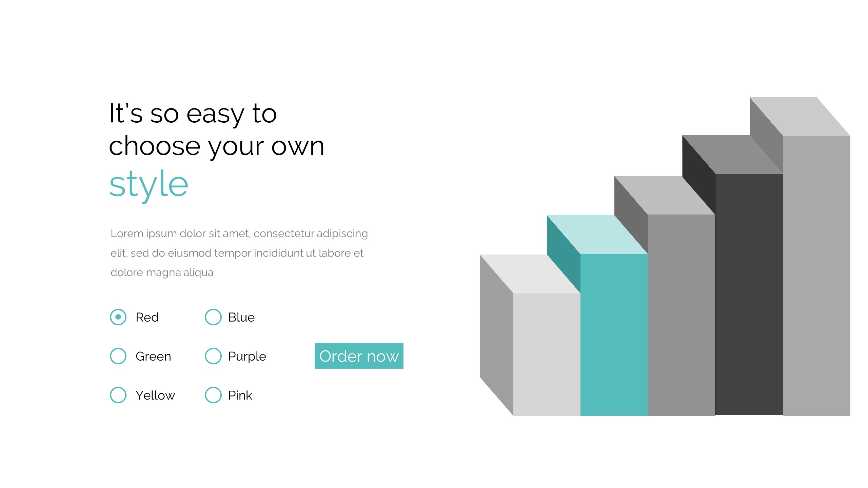Click the Green label text
868x488 pixels.
coord(153,357)
